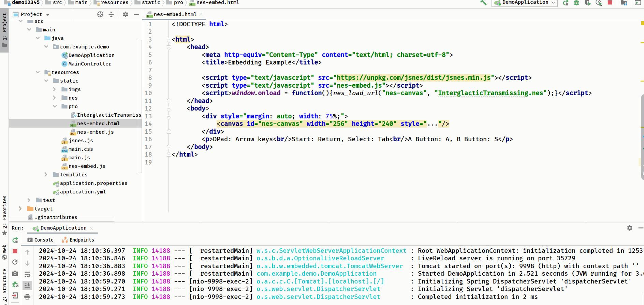Fold the html tag at line 3

tap(169, 40)
